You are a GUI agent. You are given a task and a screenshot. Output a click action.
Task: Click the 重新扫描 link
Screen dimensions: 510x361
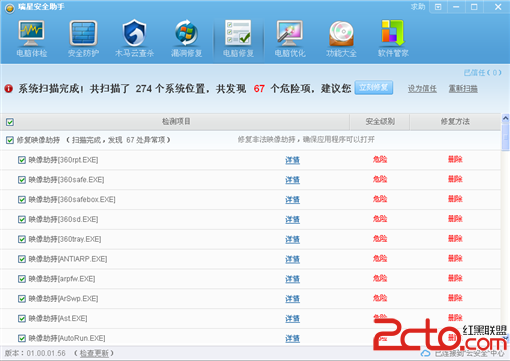(x=463, y=89)
